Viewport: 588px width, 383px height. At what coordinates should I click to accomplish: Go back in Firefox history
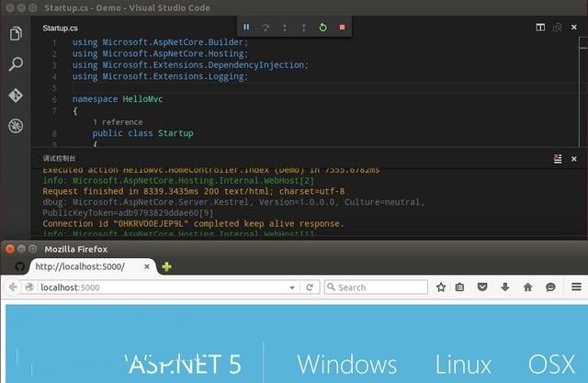(13, 287)
